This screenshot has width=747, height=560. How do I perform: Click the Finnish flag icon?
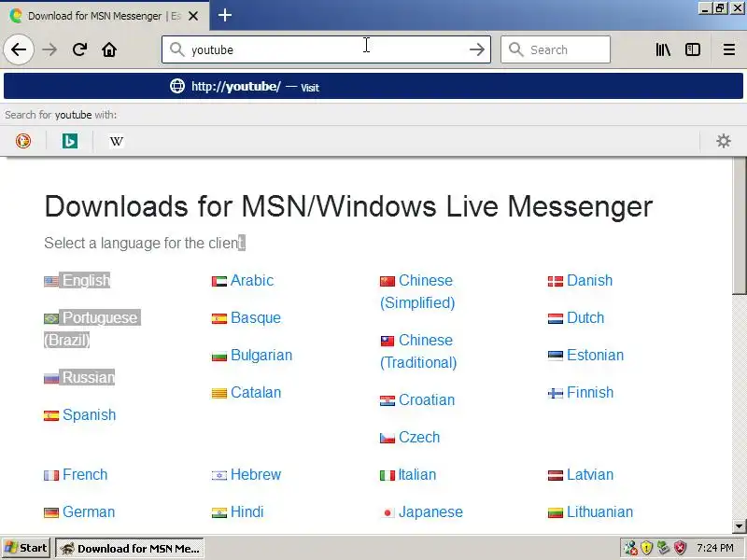556,393
